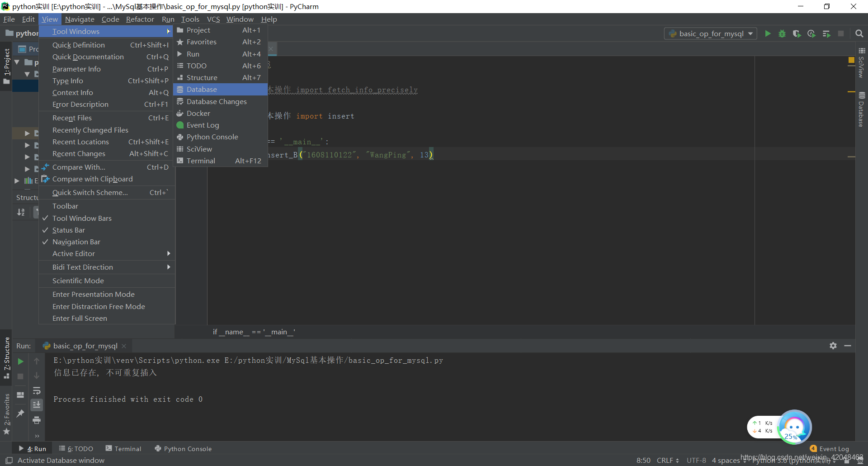Screen dimensions: 868x466
Task: Toggle Scientific Mode in View menu
Action: pyautogui.click(x=107, y=281)
